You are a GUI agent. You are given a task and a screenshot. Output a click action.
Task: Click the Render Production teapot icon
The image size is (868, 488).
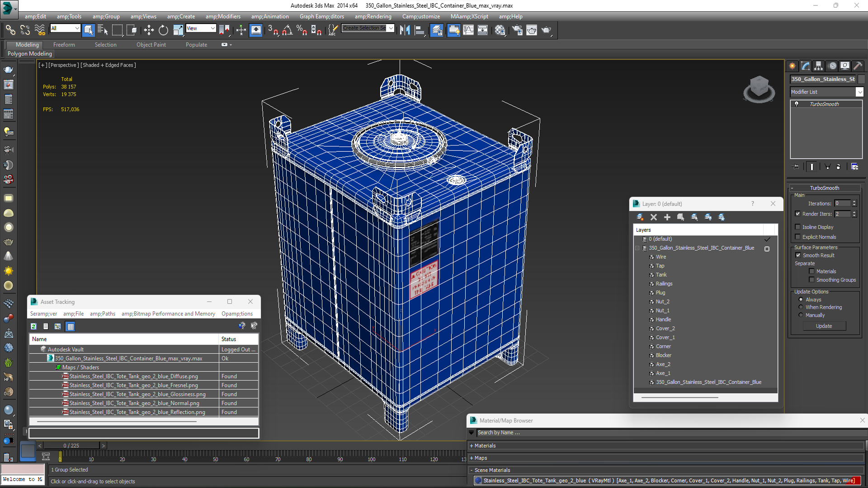click(x=547, y=30)
